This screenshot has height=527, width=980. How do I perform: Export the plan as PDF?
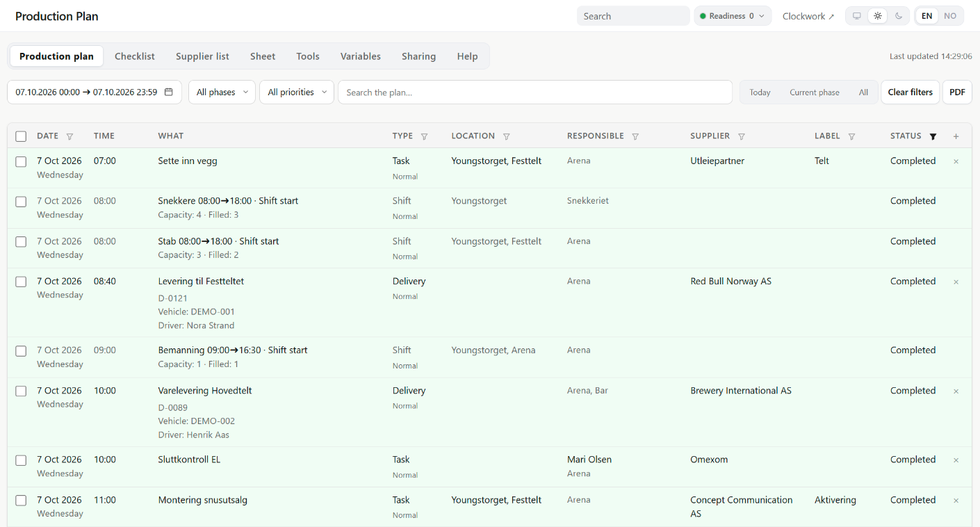957,92
